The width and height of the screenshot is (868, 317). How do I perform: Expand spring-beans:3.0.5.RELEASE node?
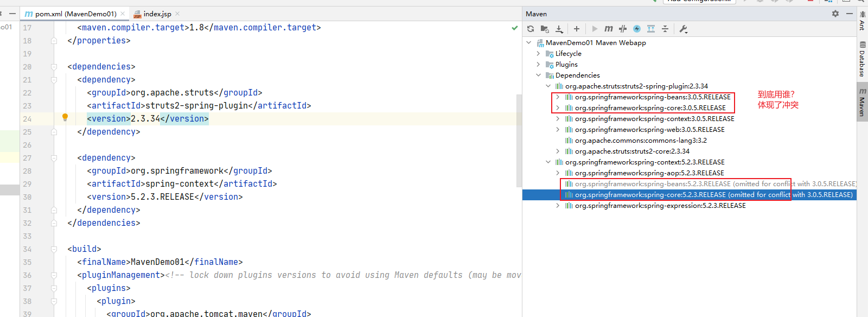point(558,97)
